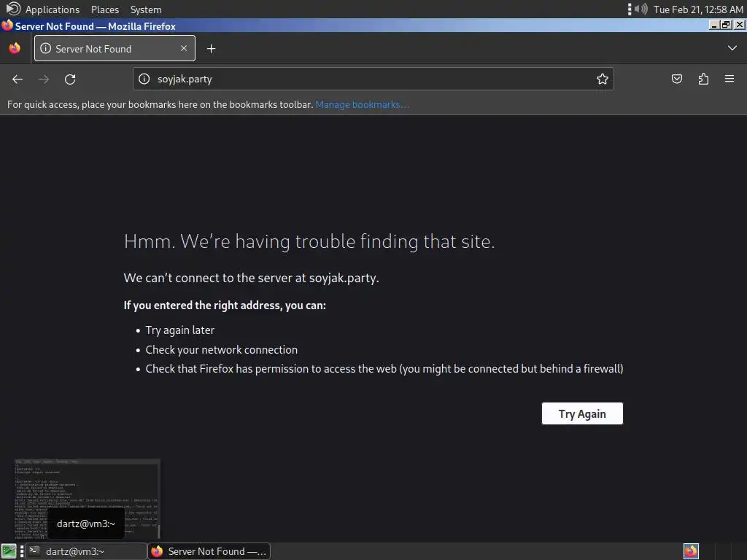Open the Firefox hamburger application menu
The image size is (747, 560).
click(x=729, y=79)
